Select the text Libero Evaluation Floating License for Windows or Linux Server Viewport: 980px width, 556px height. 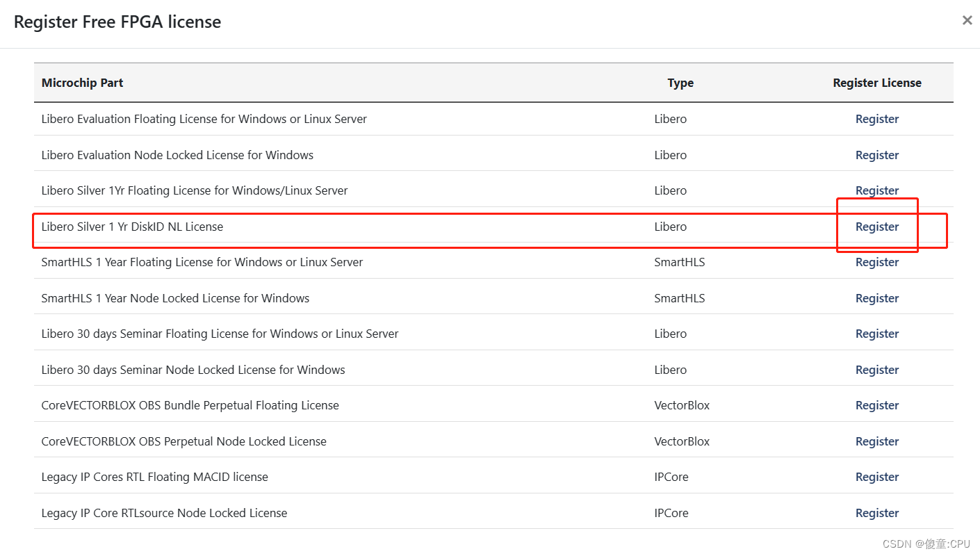tap(204, 119)
